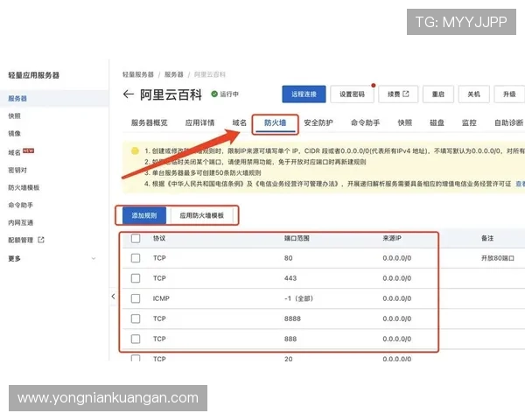Click the 协议 column header
Viewport: 525px width, 420px height.
159,238
